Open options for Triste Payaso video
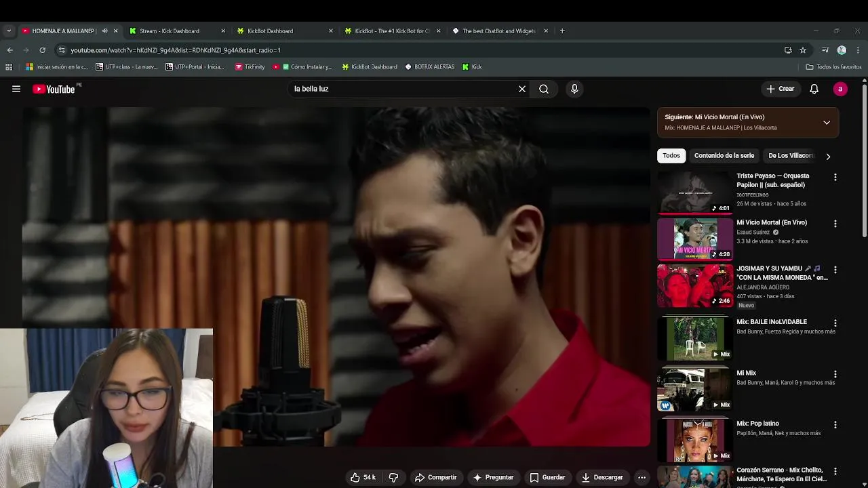The height and width of the screenshot is (488, 868). pyautogui.click(x=835, y=177)
